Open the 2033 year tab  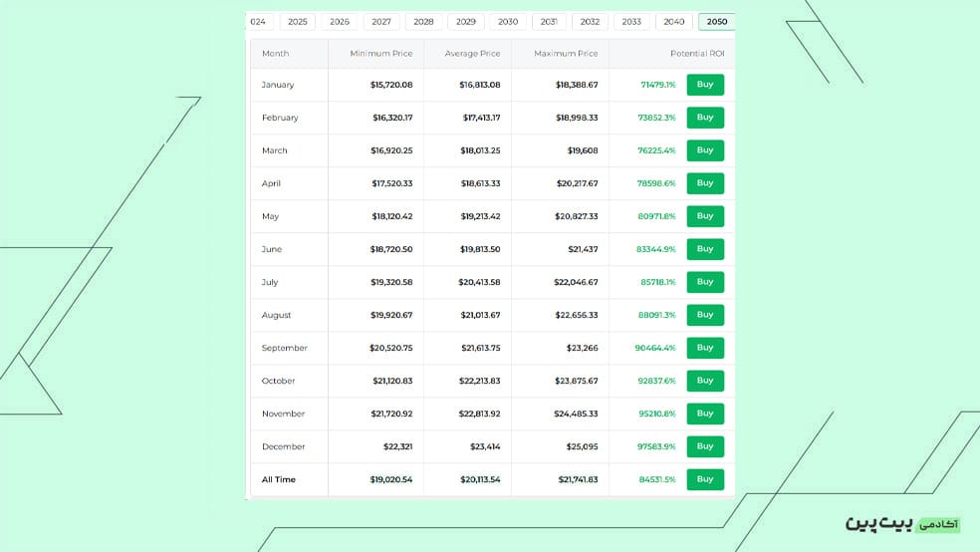pos(631,22)
